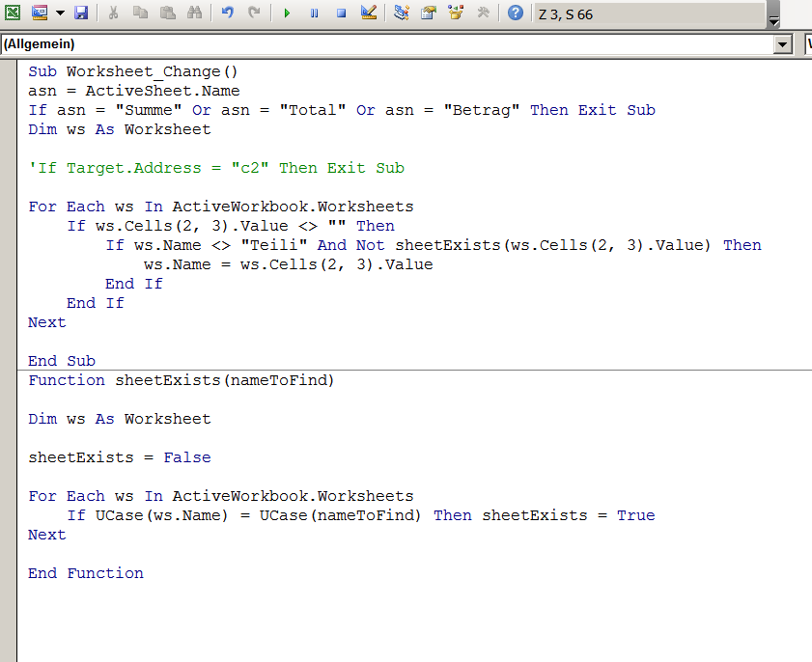
Task: Click the second 'Dim ws As Worksheet' line in sheetExists
Action: point(119,419)
